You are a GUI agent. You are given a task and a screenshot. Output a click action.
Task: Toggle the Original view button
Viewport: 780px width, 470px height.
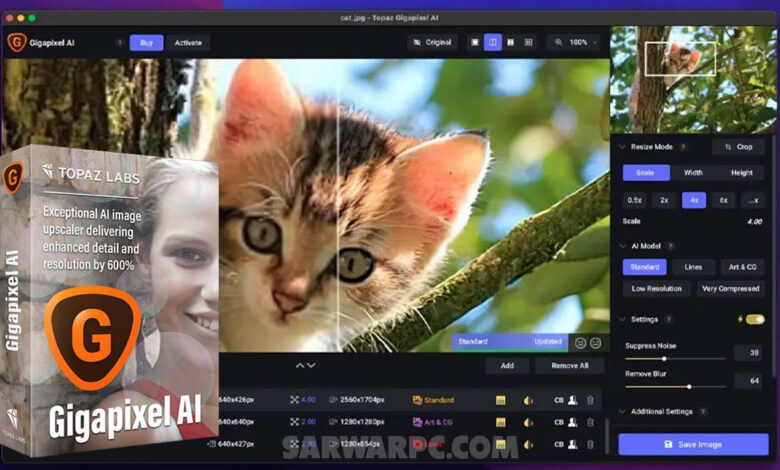[x=432, y=42]
